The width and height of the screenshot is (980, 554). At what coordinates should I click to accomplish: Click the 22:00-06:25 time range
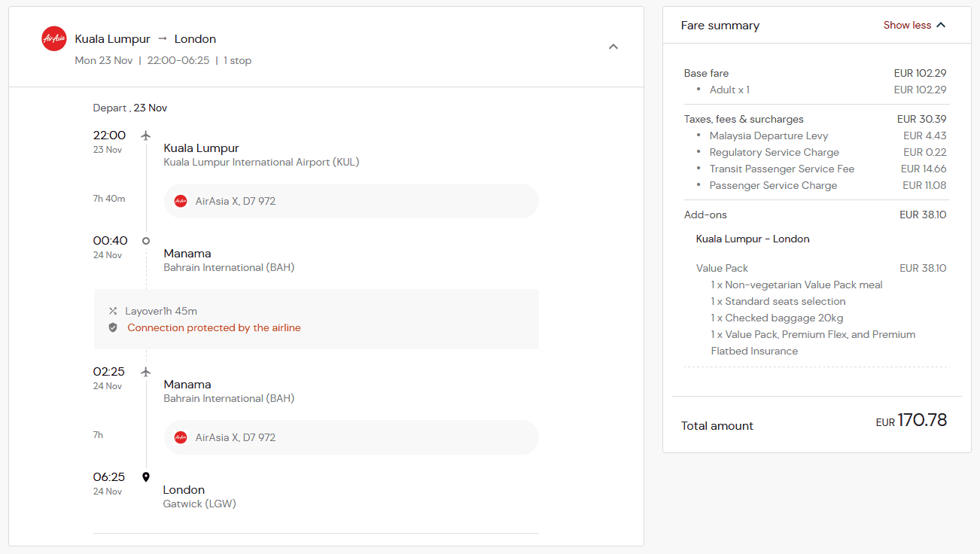point(178,60)
